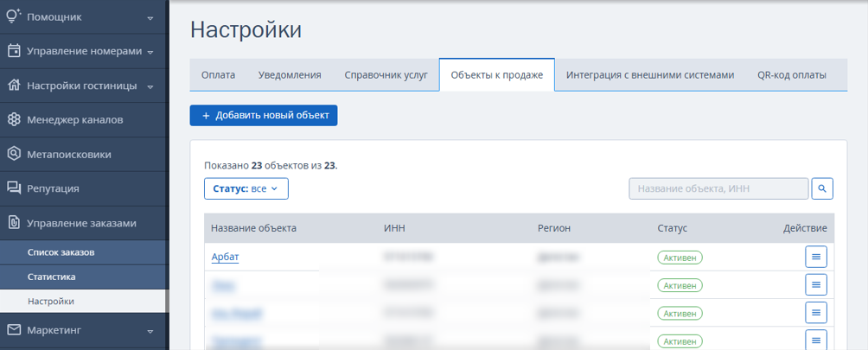
Task: Expand the Настройки гостиницы arrow
Action: pyautogui.click(x=150, y=86)
